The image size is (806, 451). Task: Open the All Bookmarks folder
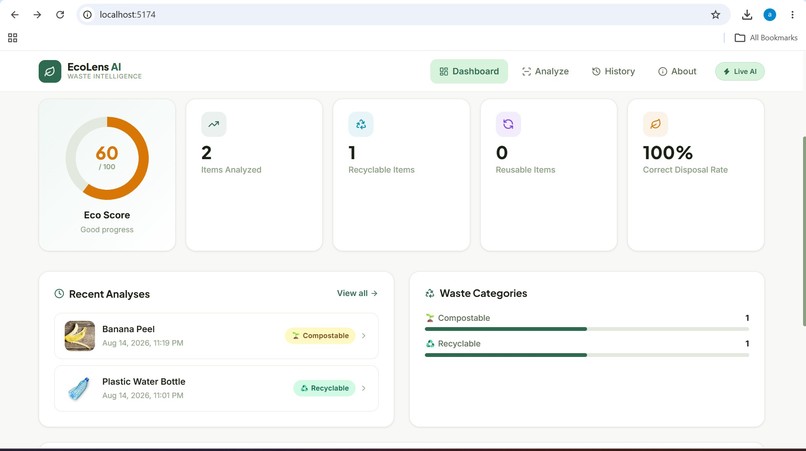pyautogui.click(x=766, y=38)
